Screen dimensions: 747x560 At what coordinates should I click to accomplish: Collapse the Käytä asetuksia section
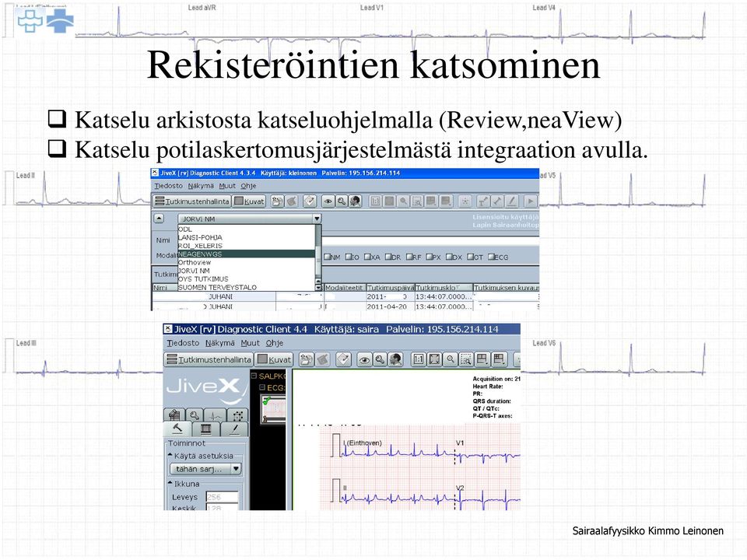170,455
